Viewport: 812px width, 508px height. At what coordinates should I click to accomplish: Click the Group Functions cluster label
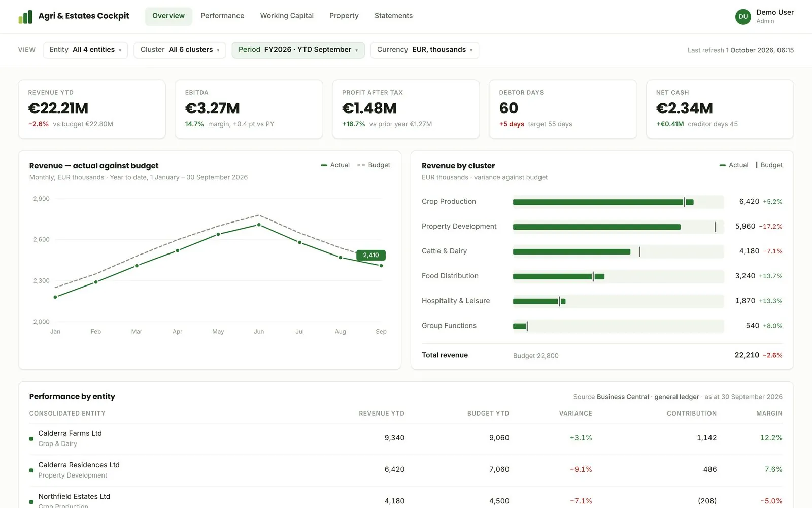pyautogui.click(x=449, y=326)
